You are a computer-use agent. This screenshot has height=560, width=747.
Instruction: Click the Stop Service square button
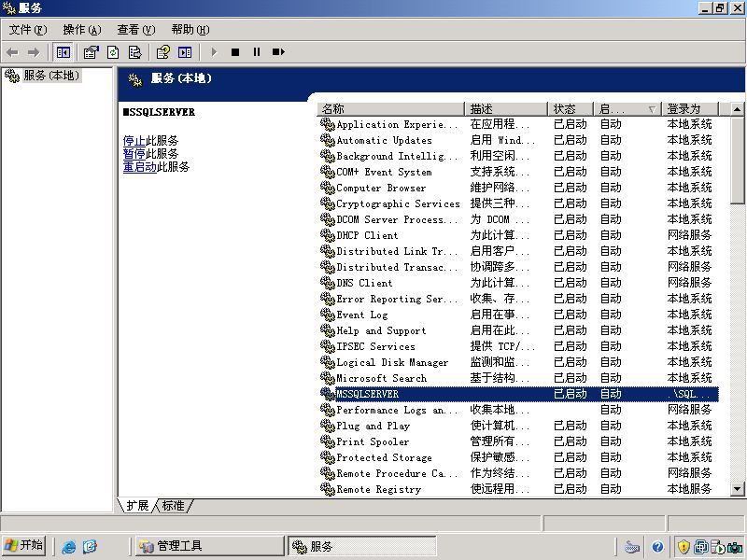pos(235,52)
